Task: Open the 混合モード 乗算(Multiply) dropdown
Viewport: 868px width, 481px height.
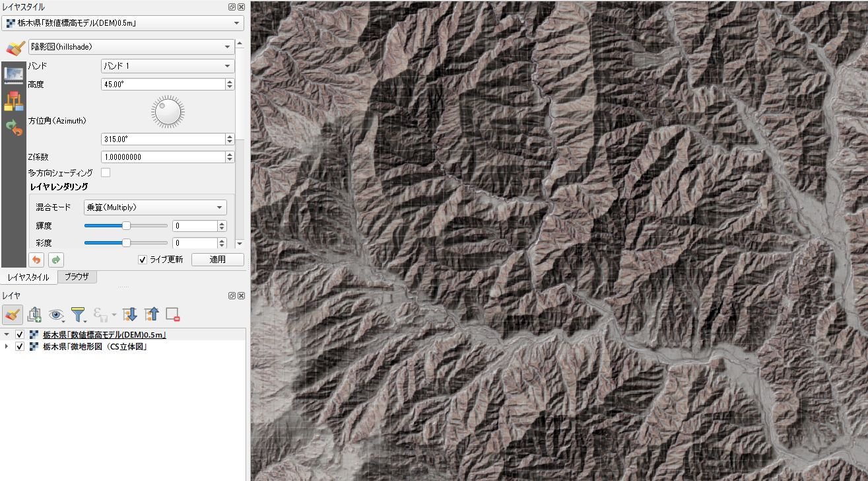Action: click(x=155, y=207)
